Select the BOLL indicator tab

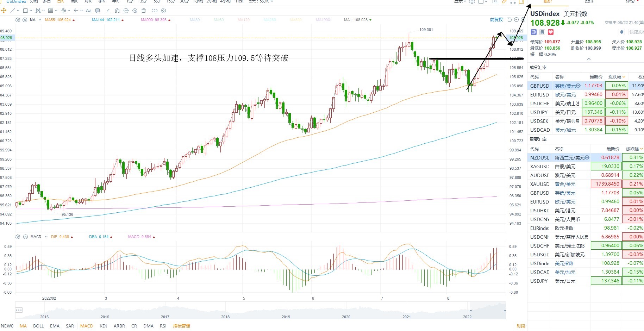(x=38, y=326)
